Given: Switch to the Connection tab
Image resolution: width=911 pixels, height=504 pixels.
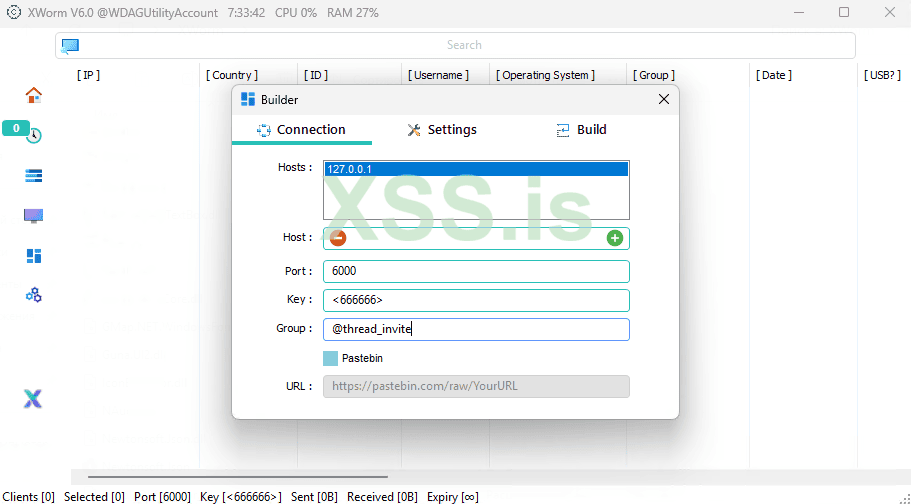Looking at the screenshot, I should [x=302, y=130].
